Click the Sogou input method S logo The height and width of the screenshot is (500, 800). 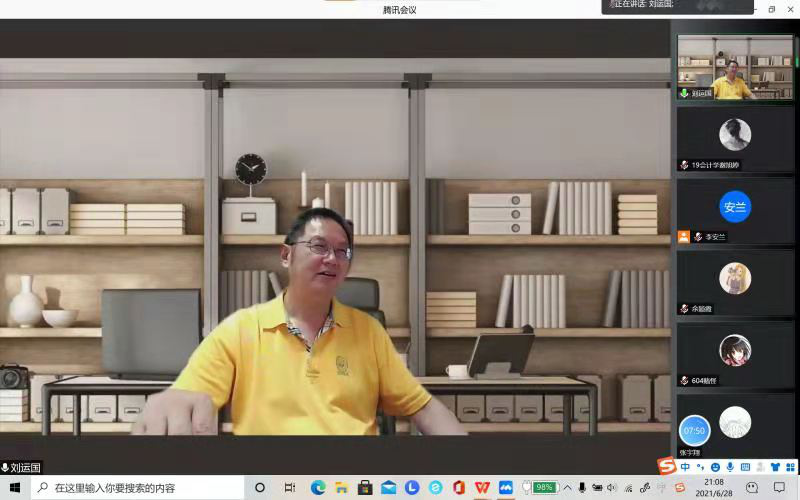pyautogui.click(x=666, y=466)
